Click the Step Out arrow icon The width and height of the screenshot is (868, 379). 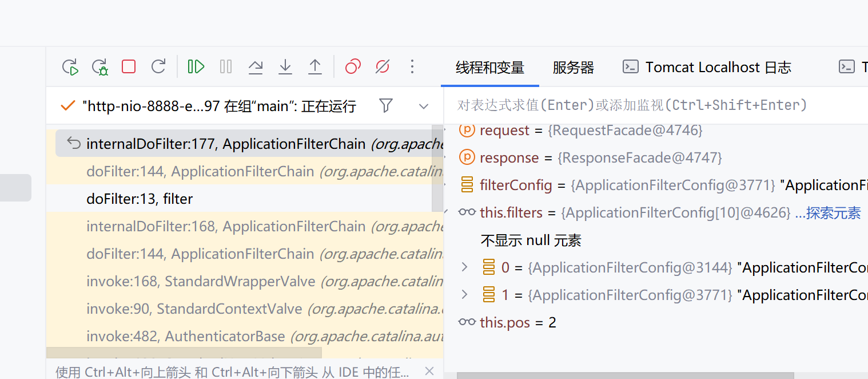click(x=315, y=67)
